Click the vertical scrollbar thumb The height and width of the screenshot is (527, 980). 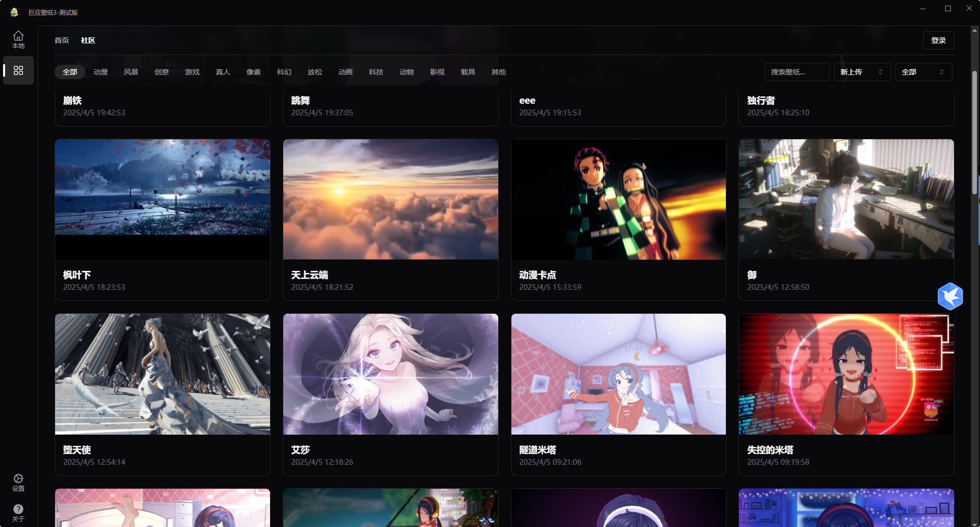pyautogui.click(x=974, y=133)
